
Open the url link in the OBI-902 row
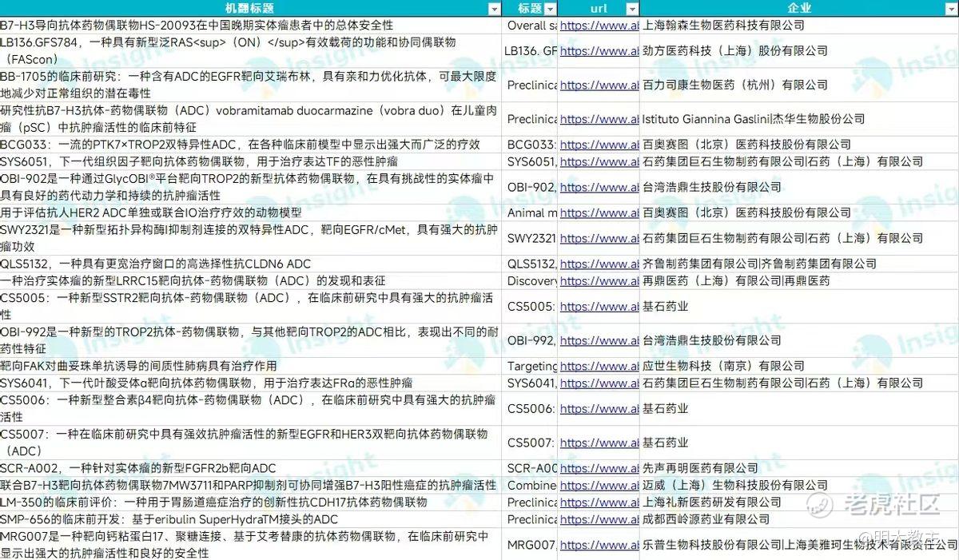[599, 188]
